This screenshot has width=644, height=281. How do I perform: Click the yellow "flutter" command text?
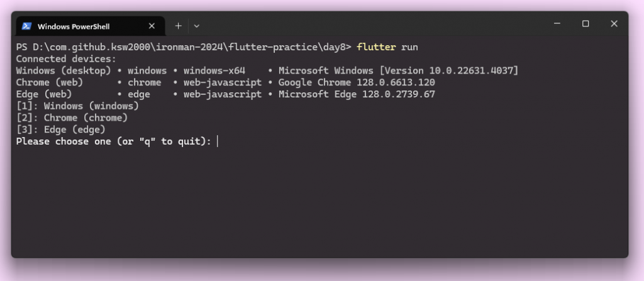point(376,47)
